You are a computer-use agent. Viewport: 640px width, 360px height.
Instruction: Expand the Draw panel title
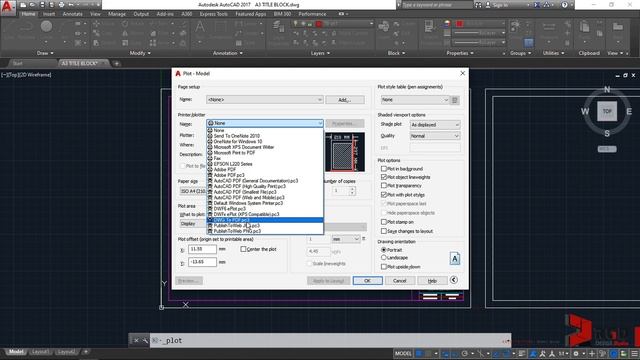[x=45, y=53]
